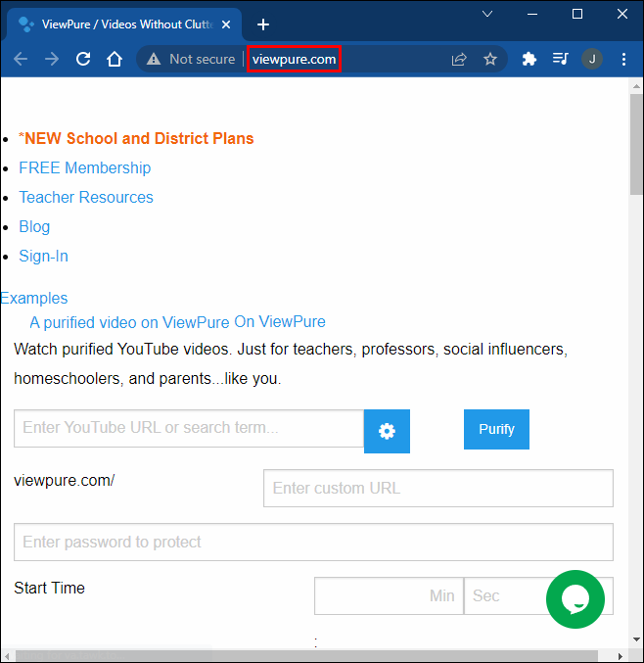644x663 pixels.
Task: Bookmark this page with the star icon
Action: coord(490,59)
